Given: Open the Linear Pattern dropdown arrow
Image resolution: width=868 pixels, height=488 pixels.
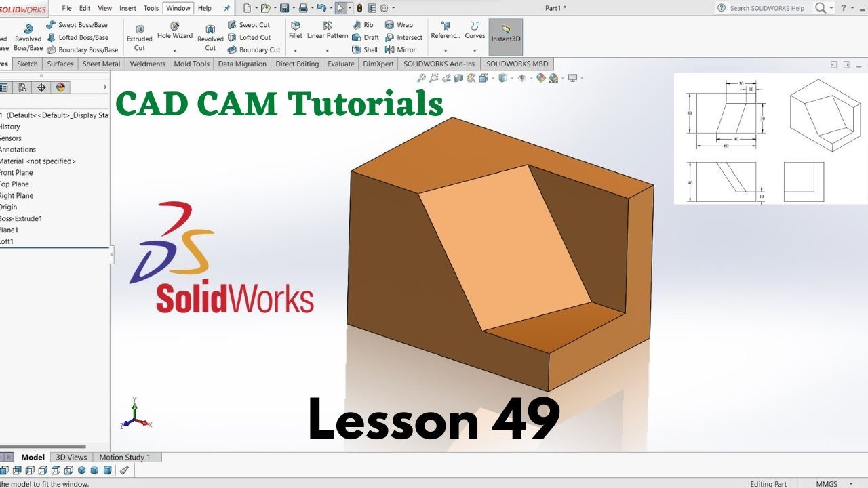Looking at the screenshot, I should click(x=328, y=51).
